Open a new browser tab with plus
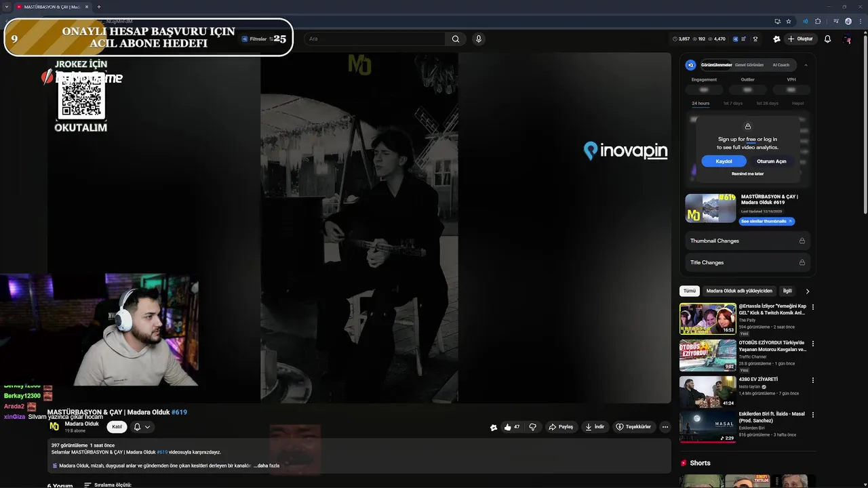 pos(98,7)
